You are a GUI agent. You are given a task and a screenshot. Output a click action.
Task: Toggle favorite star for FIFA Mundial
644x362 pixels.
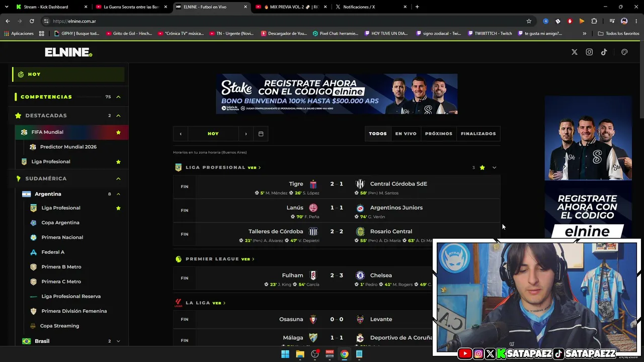coord(118,132)
